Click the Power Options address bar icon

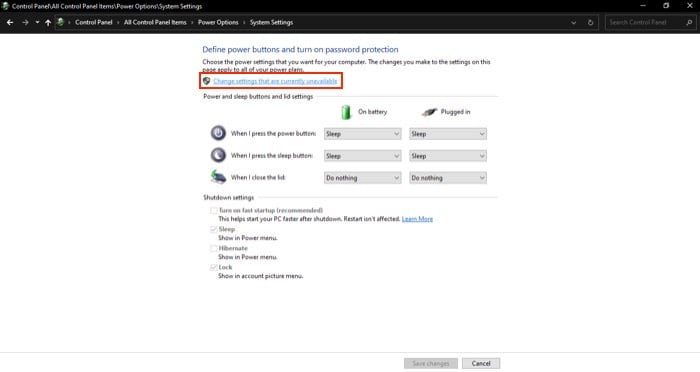pos(60,22)
